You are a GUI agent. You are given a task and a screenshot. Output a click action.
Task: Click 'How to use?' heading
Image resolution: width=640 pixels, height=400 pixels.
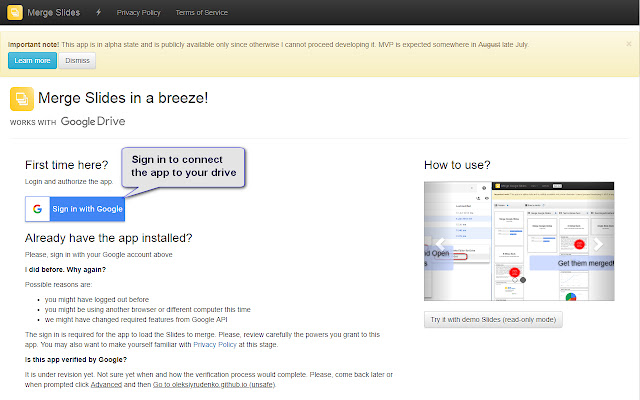[457, 165]
